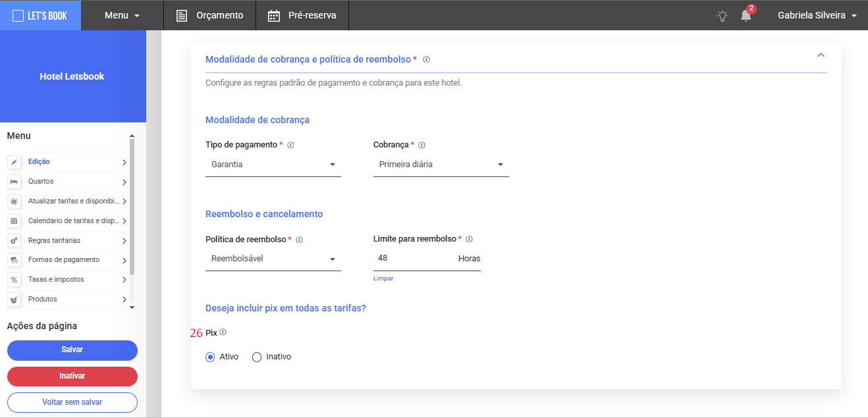The image size is (868, 418).
Task: Click the sidebar menu scrollbar thumb
Action: tap(132, 207)
